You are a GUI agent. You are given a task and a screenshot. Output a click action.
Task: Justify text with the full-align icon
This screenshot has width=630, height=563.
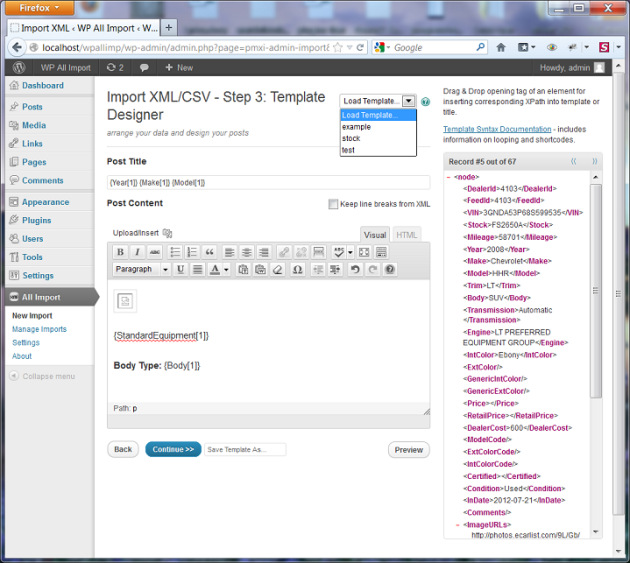pos(198,269)
